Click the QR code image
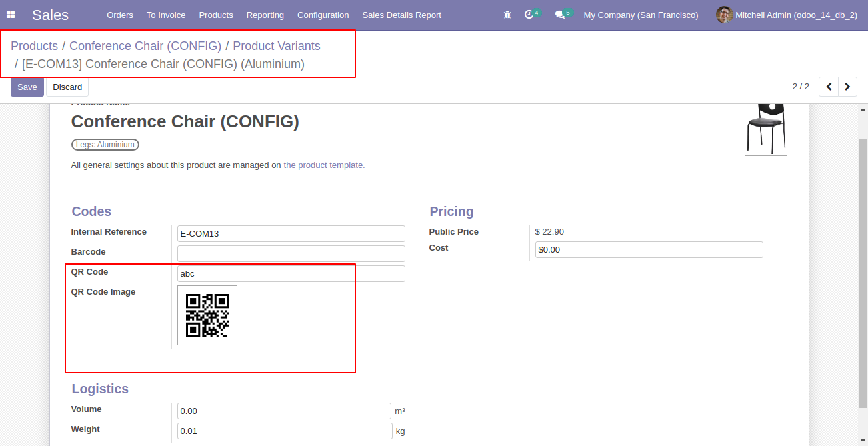The height and width of the screenshot is (446, 868). 207,315
